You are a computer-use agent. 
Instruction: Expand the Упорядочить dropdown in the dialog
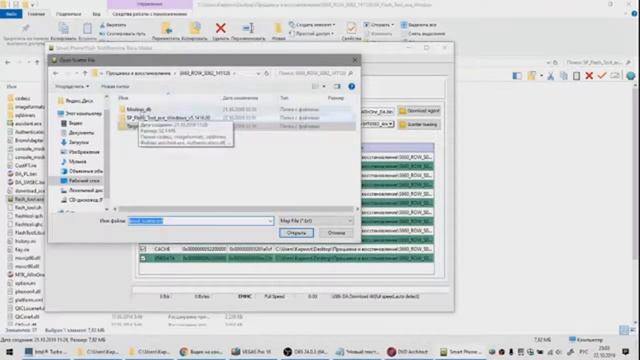pos(72,87)
